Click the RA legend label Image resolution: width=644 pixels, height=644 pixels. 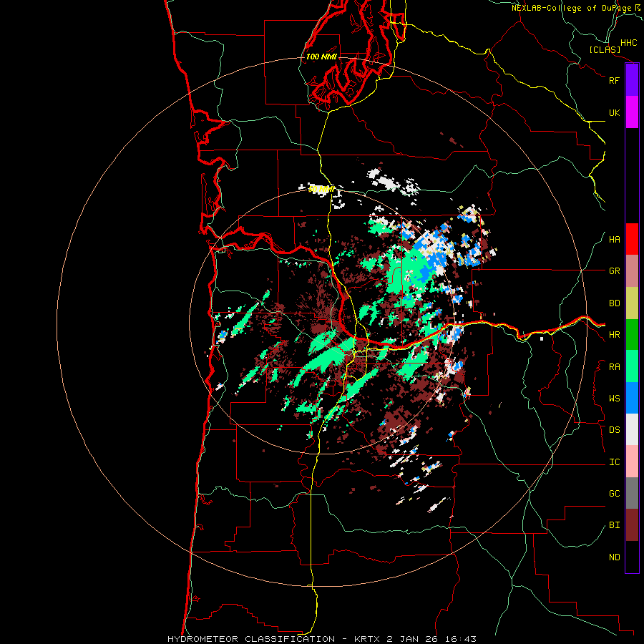click(614, 367)
